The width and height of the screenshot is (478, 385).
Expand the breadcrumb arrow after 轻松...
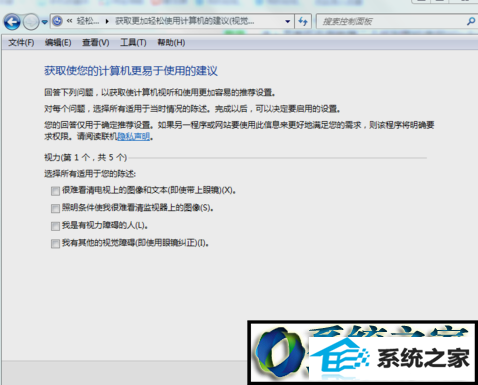tap(107, 22)
